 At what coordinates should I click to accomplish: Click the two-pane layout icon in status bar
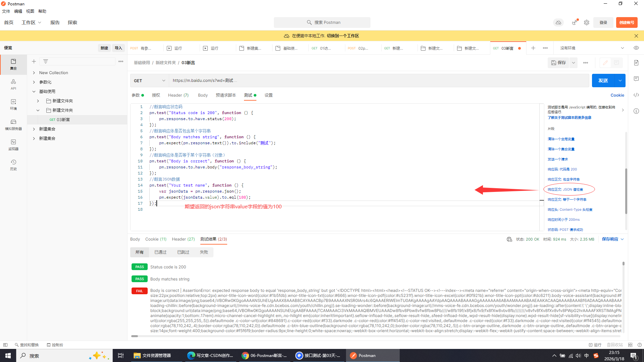[630, 345]
